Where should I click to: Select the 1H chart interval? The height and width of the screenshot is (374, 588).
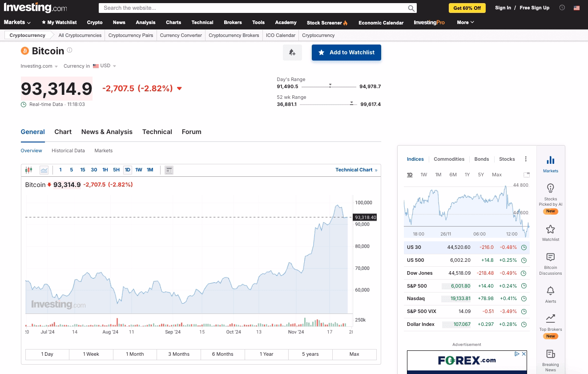tap(105, 170)
